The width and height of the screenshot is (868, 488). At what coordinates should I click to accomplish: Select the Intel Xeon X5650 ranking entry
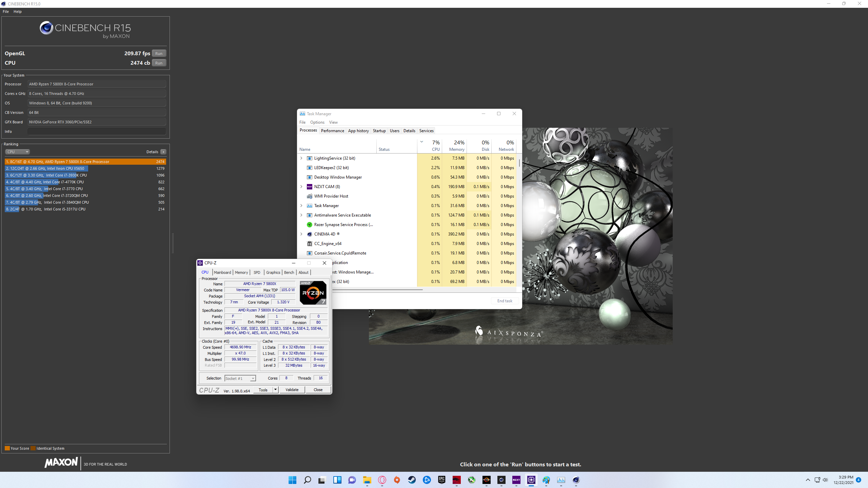(x=85, y=168)
